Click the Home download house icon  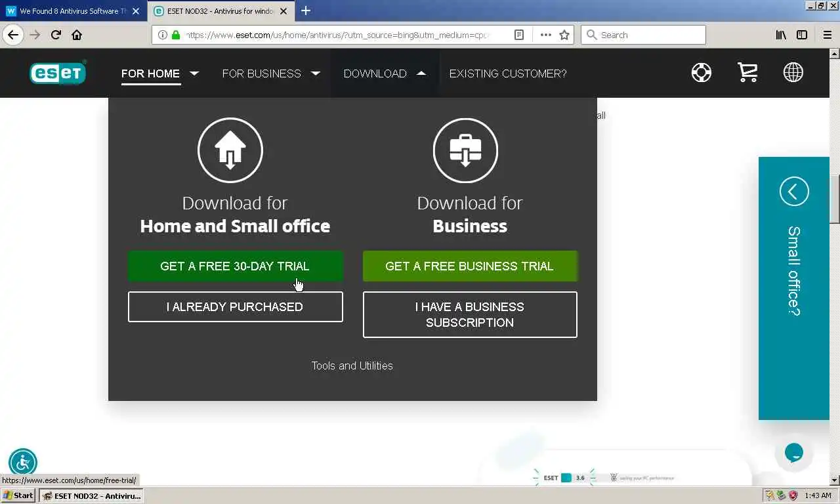coord(230,150)
